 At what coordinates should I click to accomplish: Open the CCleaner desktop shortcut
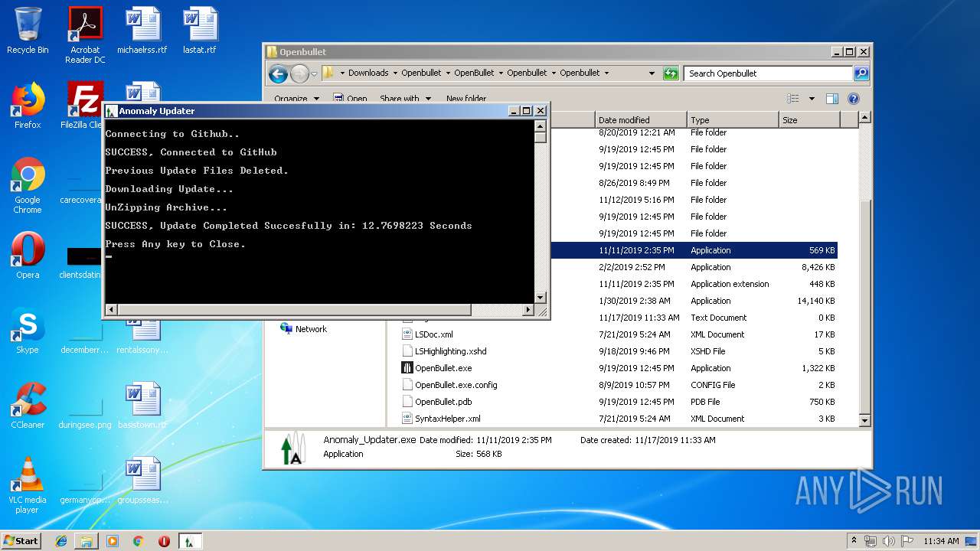pos(28,406)
